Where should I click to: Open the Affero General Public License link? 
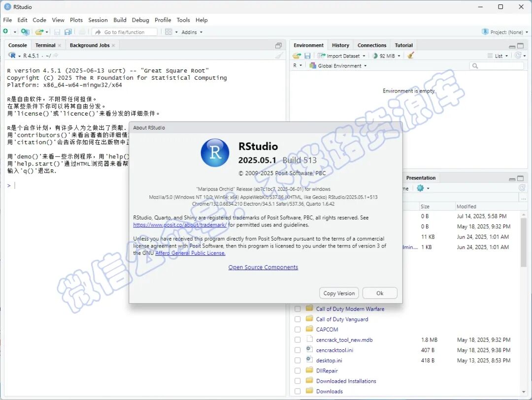pos(190,253)
